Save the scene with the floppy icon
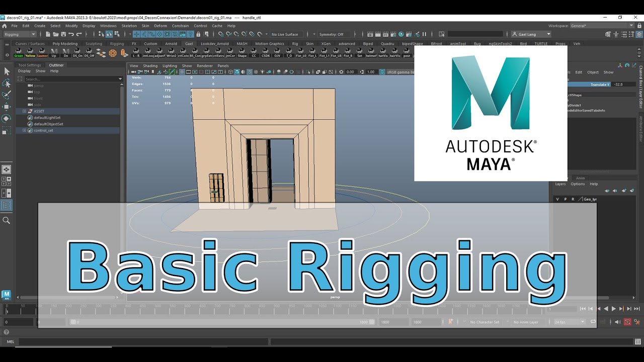The width and height of the screenshot is (644, 362). coord(63,34)
